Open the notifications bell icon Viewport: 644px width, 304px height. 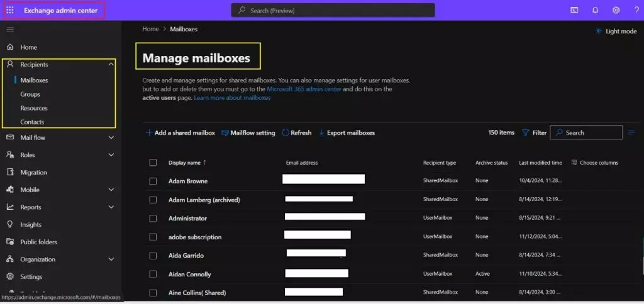click(595, 10)
